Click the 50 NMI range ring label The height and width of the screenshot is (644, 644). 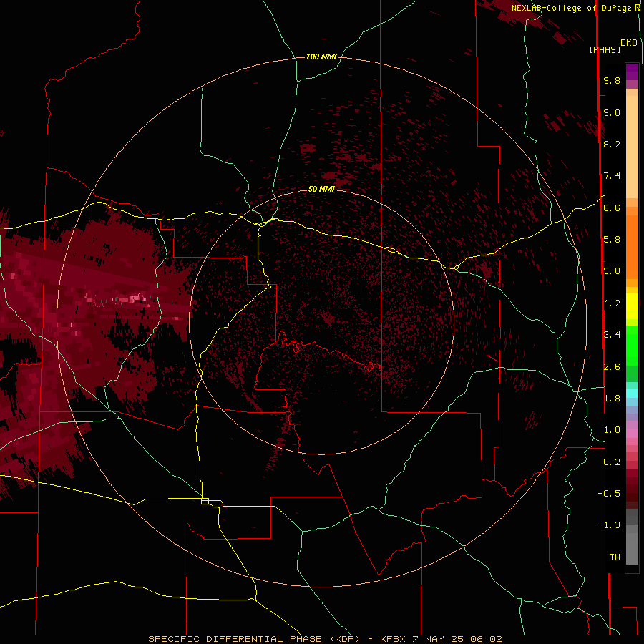321,189
